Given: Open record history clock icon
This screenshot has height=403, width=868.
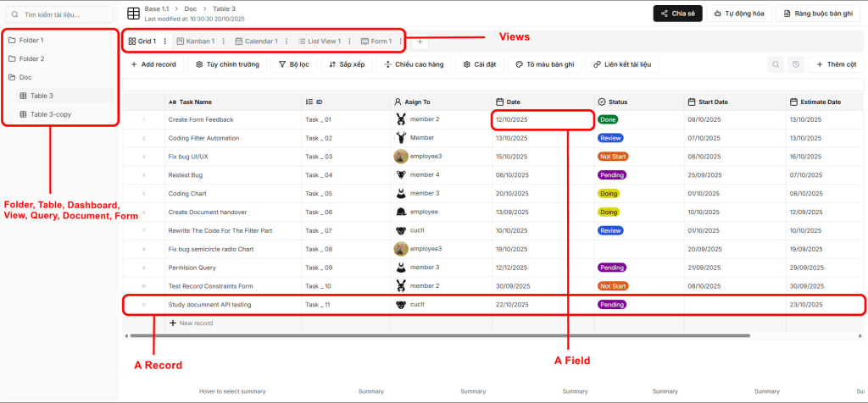Looking at the screenshot, I should 796,64.
